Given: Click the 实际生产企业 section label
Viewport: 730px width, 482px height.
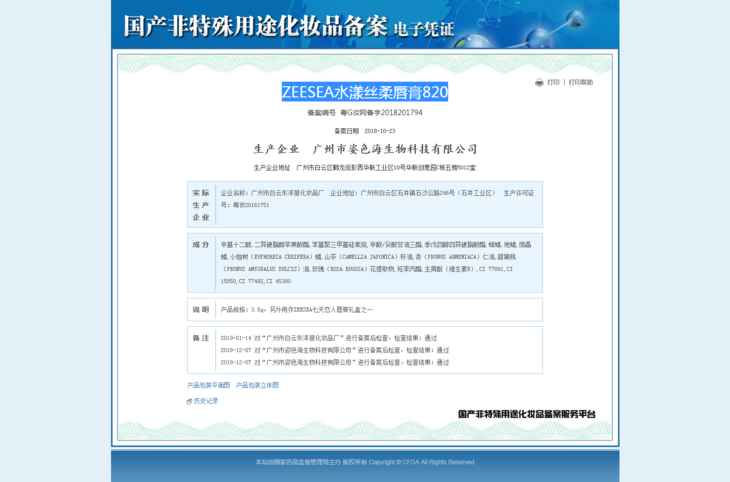Looking at the screenshot, I should click(x=201, y=204).
